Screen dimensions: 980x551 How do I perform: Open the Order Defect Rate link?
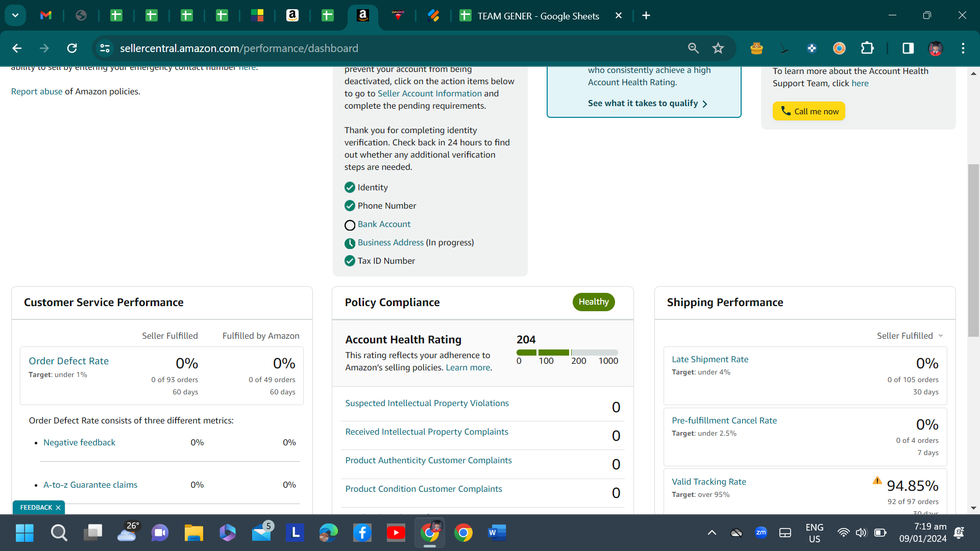tap(69, 361)
